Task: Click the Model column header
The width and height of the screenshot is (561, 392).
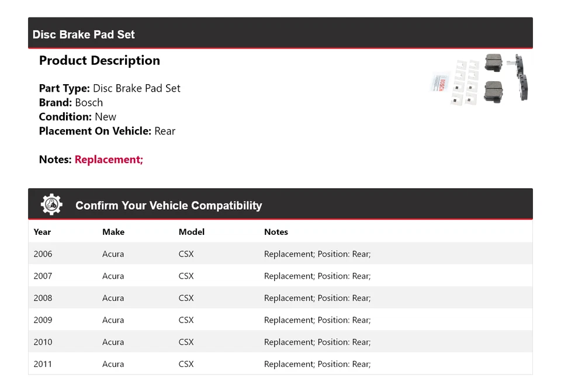Action: [x=192, y=232]
